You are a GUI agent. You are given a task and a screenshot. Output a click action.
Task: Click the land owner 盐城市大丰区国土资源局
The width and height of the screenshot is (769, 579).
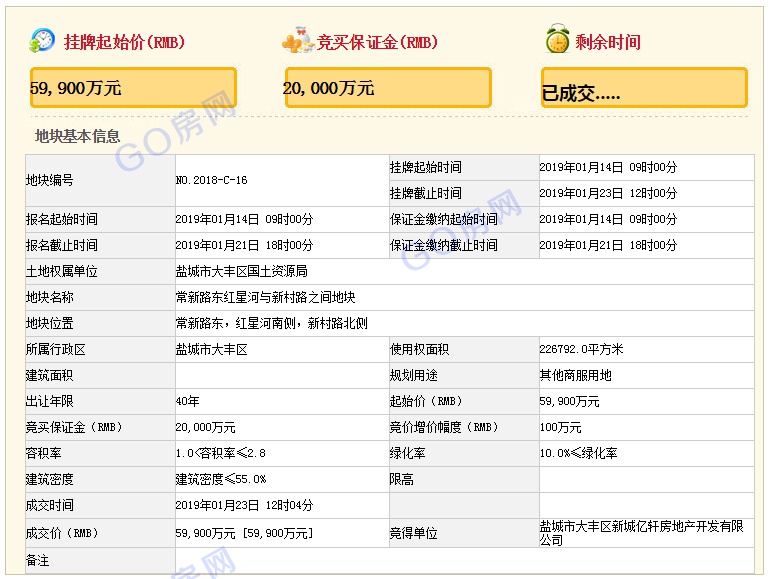pos(241,271)
